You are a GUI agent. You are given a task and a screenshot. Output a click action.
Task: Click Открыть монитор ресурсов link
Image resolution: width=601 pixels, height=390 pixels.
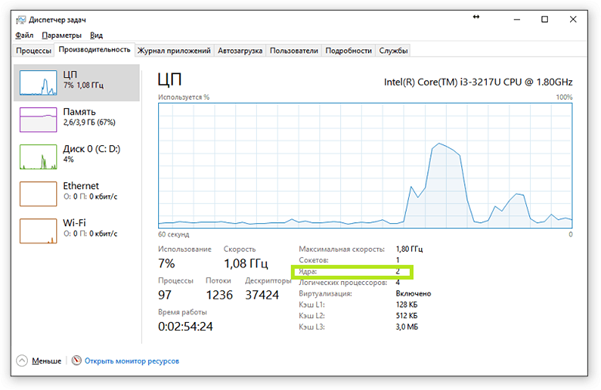coord(132,361)
